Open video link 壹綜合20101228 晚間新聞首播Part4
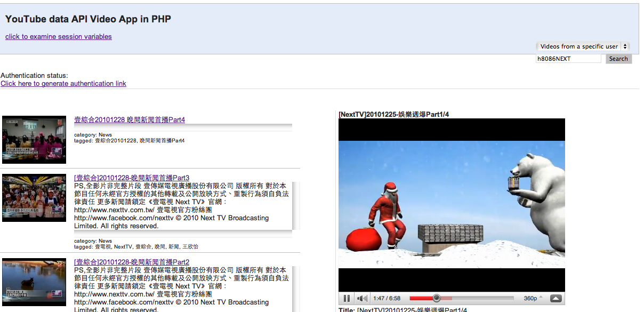This screenshot has height=312, width=644. click(130, 120)
